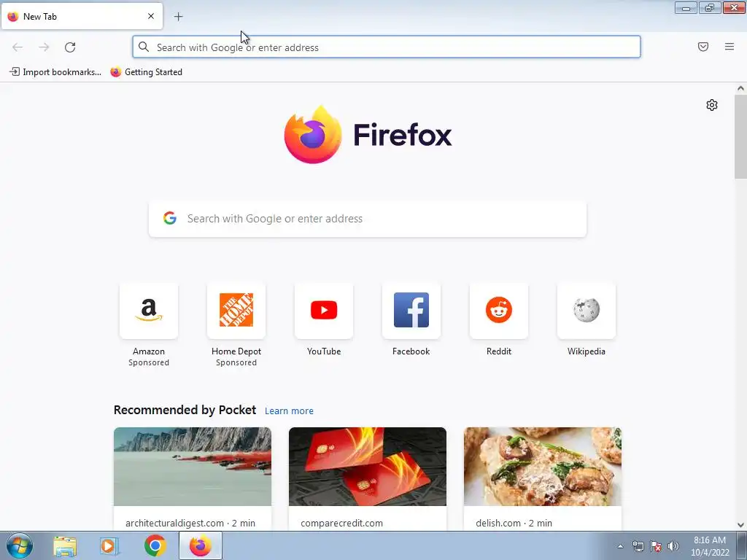This screenshot has height=560, width=747.
Task: Open the Windows Start menu
Action: click(19, 546)
